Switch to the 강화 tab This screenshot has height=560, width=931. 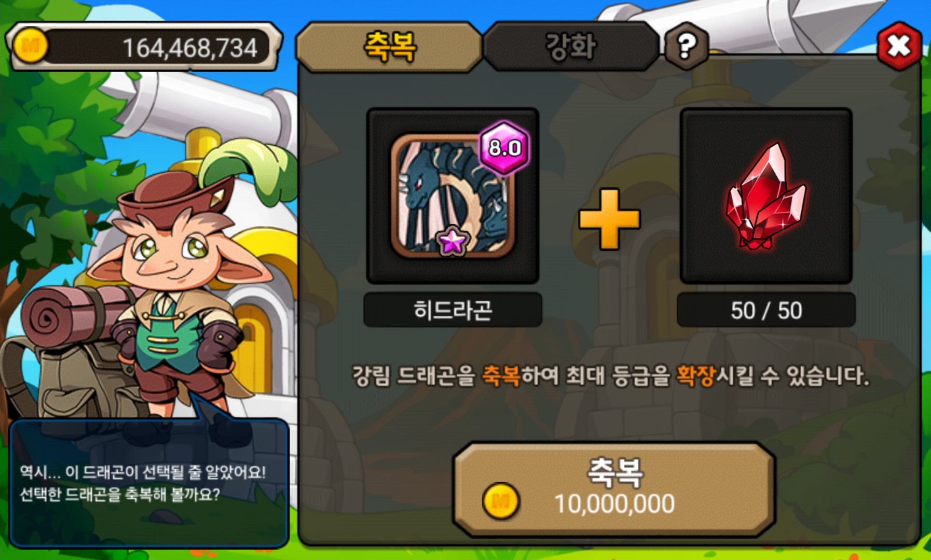[571, 47]
